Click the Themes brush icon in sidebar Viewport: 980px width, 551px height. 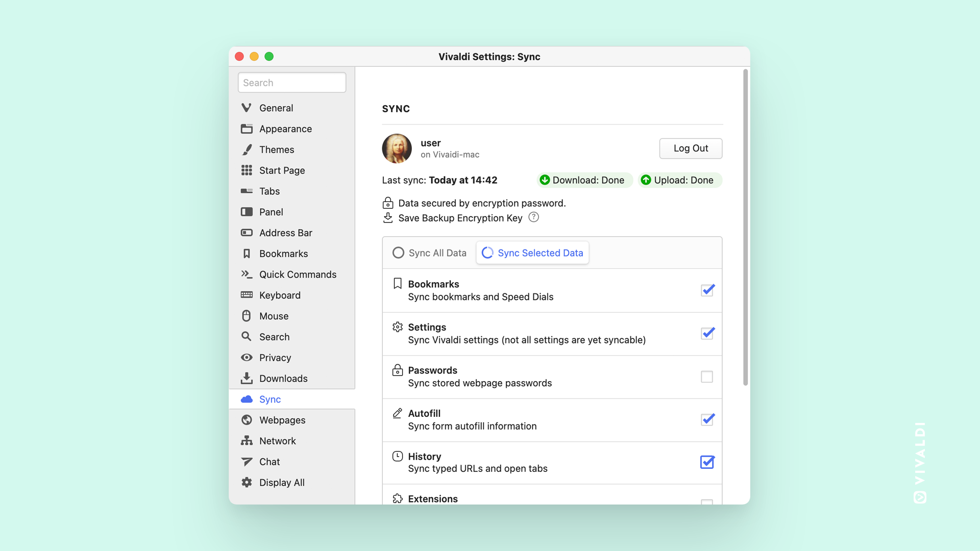[247, 149]
